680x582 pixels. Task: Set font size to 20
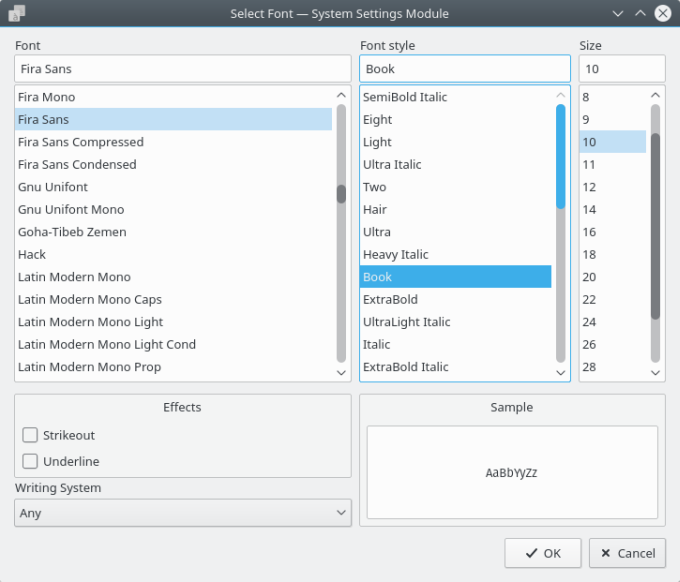coord(613,277)
